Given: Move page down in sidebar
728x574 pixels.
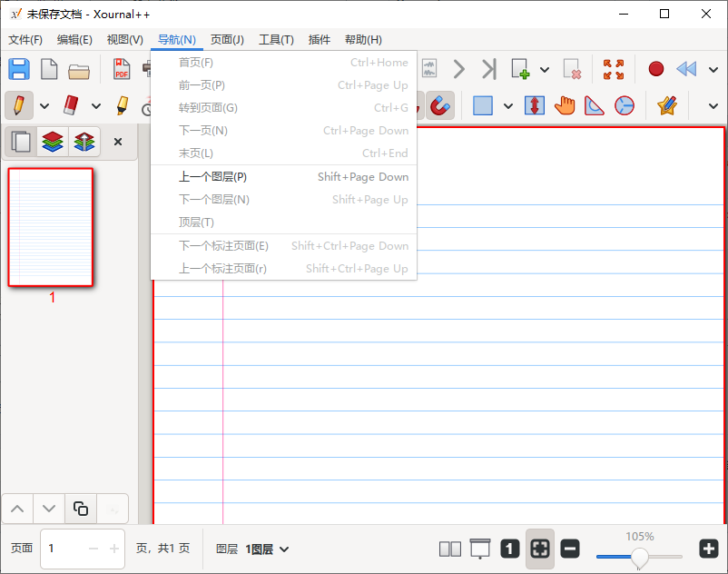Looking at the screenshot, I should [49, 509].
